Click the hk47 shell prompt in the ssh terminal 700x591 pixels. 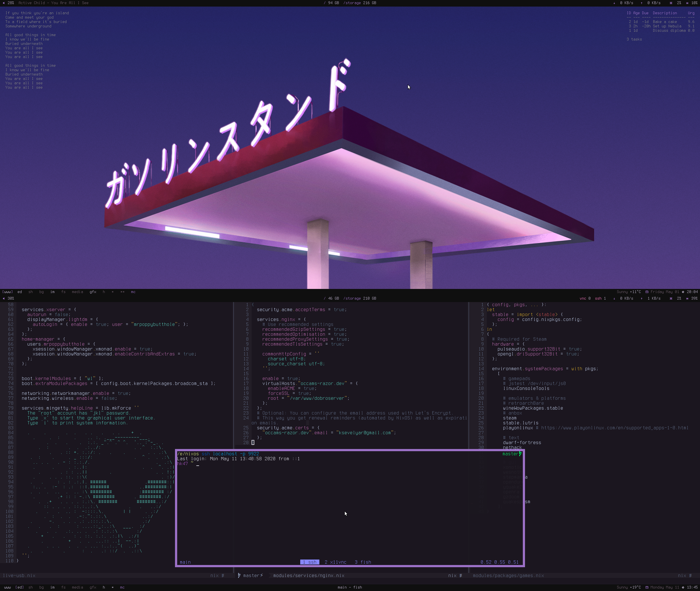[182, 464]
